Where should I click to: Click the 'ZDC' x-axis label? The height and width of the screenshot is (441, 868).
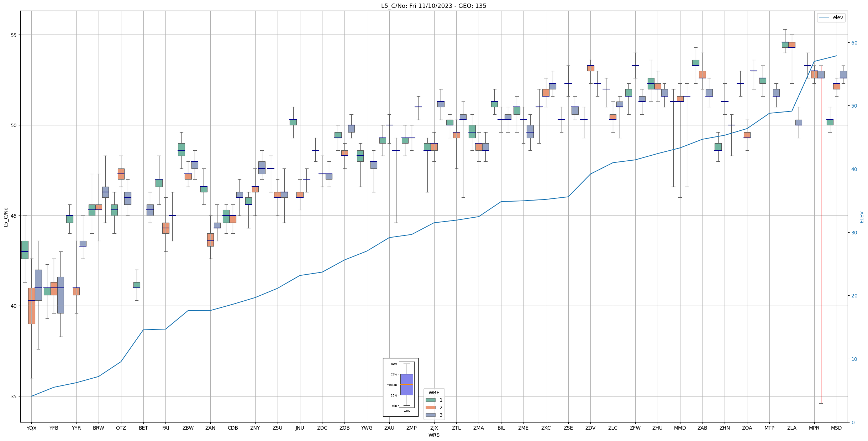322,428
